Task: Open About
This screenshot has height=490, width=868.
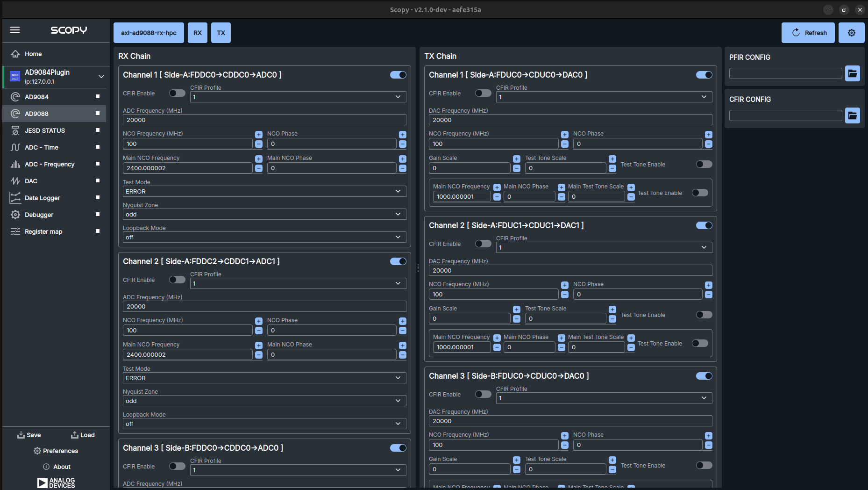Action: coord(57,467)
